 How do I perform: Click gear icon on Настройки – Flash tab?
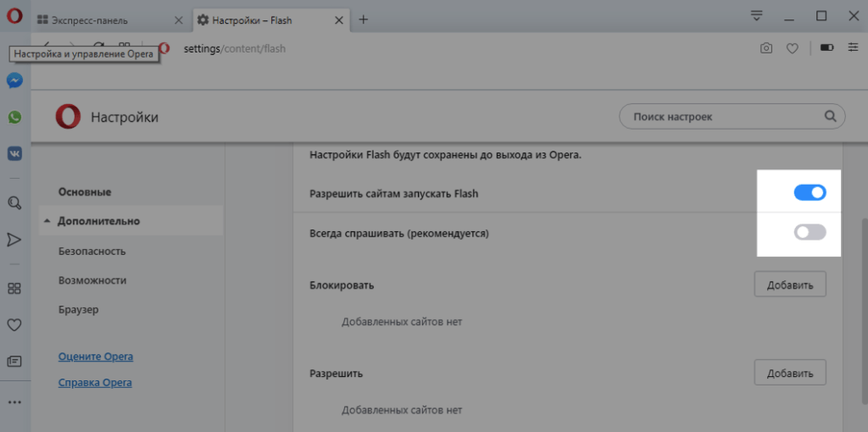click(x=203, y=20)
